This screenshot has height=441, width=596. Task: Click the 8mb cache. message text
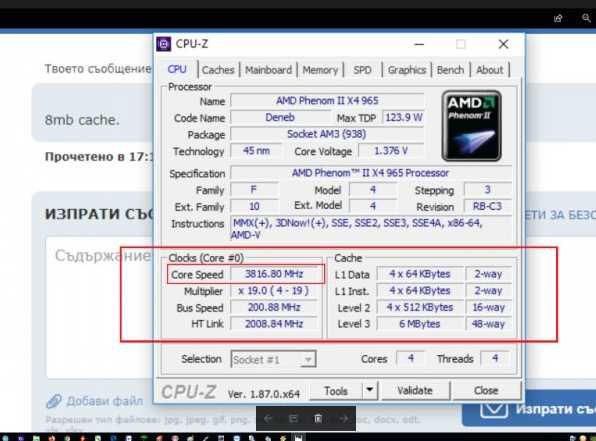click(82, 120)
